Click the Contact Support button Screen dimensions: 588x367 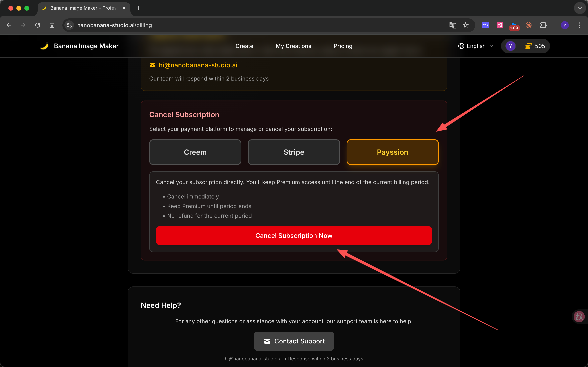[294, 341]
